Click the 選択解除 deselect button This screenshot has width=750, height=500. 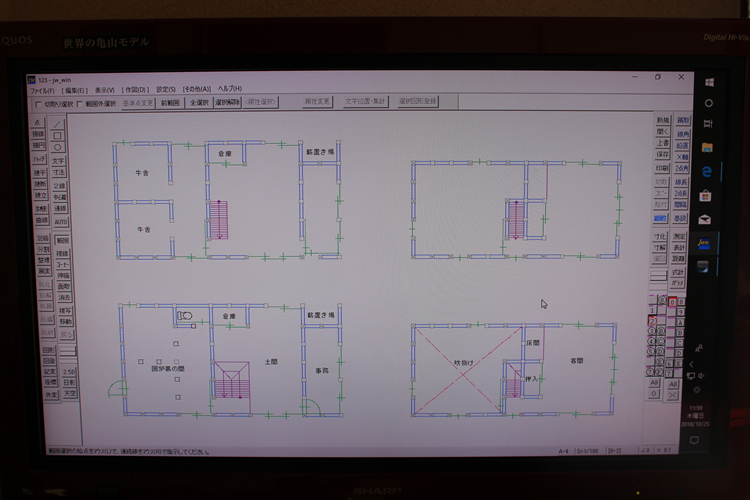226,102
